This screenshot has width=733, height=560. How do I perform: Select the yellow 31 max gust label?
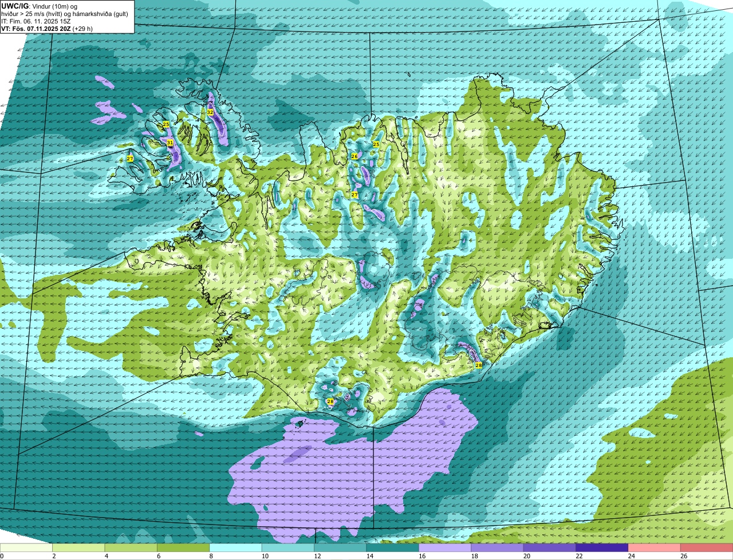[x=170, y=143]
